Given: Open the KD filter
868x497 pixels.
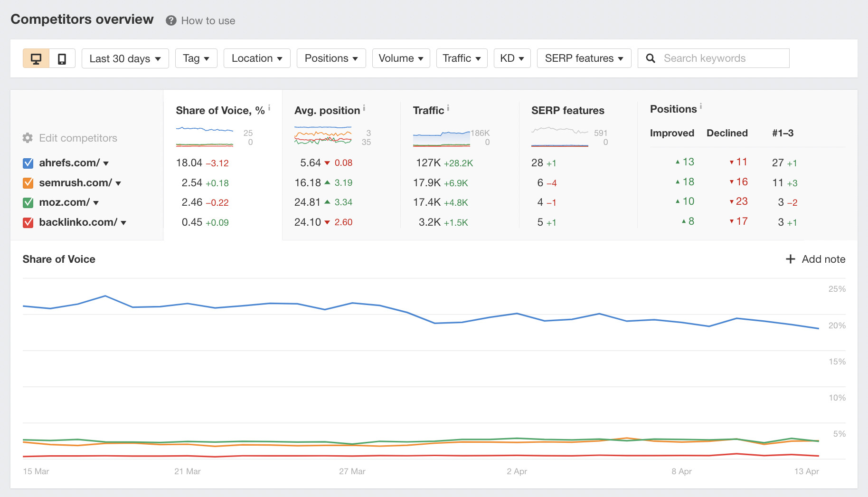Looking at the screenshot, I should coord(512,58).
